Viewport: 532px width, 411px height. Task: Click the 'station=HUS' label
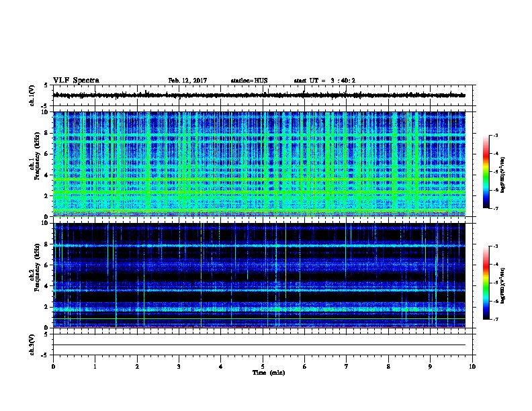click(249, 81)
